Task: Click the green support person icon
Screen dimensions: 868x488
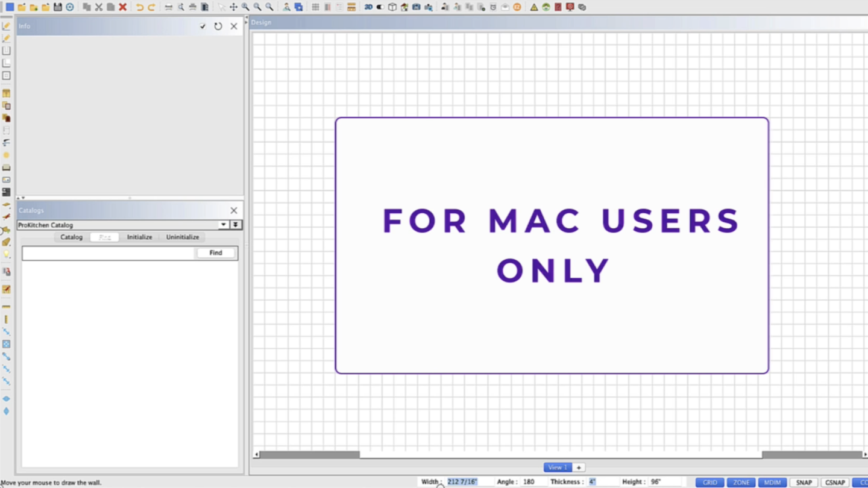Action: (x=546, y=7)
